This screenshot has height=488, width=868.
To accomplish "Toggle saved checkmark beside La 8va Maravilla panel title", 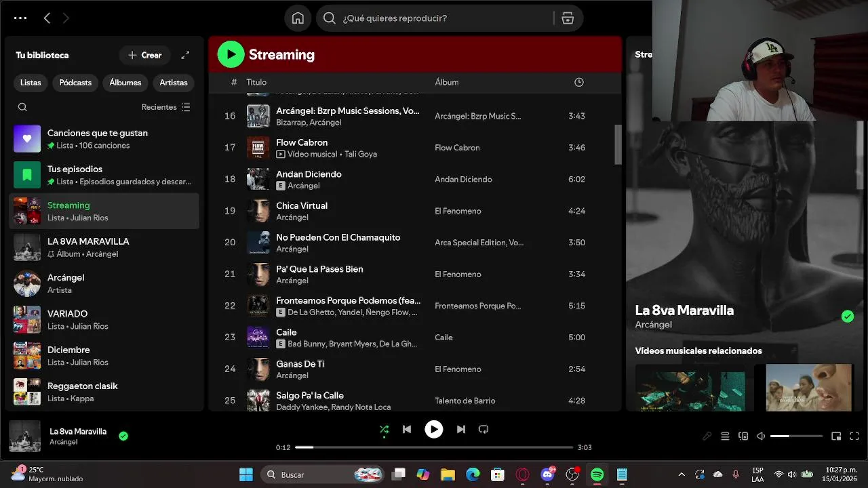I will pos(847,317).
